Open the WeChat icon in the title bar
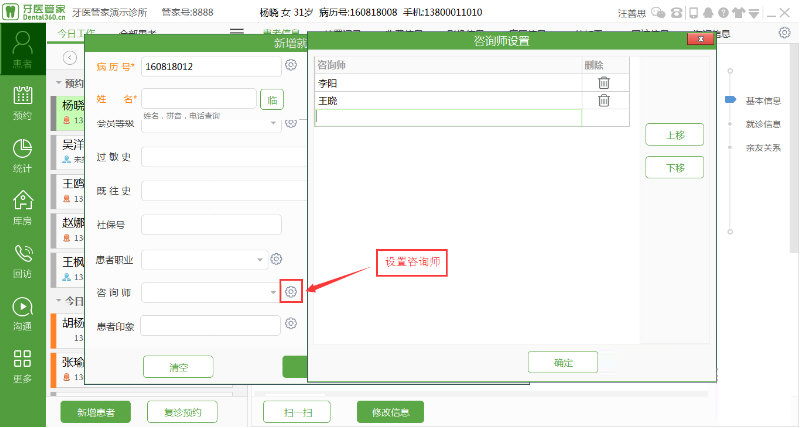Viewport: 801px width, 428px height. 659,13
